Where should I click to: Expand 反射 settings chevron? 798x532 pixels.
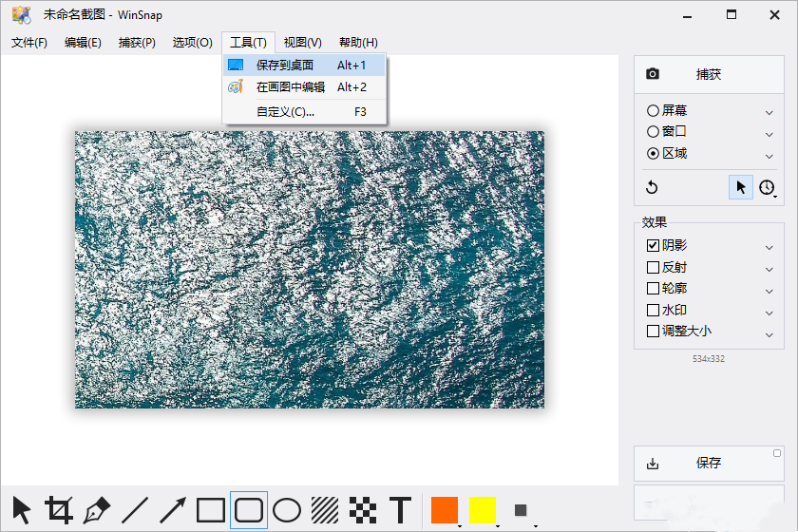tap(769, 269)
